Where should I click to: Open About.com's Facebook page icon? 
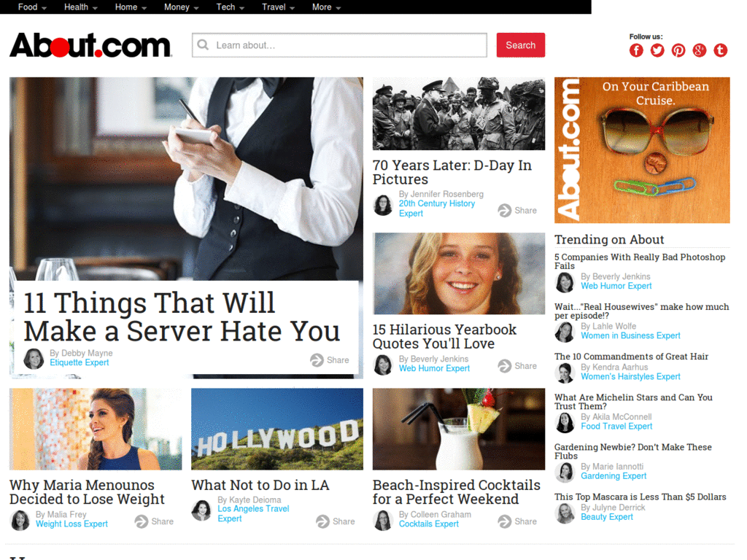(x=636, y=50)
